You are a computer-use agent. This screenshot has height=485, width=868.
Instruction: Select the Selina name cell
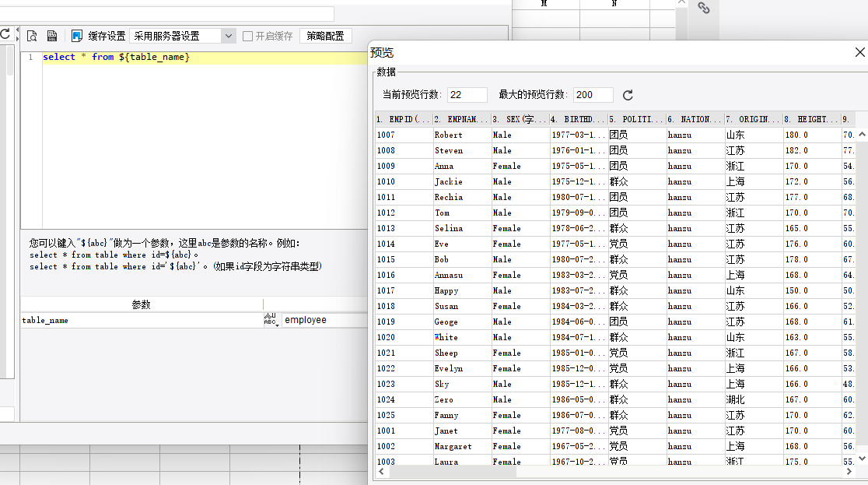pyautogui.click(x=462, y=228)
